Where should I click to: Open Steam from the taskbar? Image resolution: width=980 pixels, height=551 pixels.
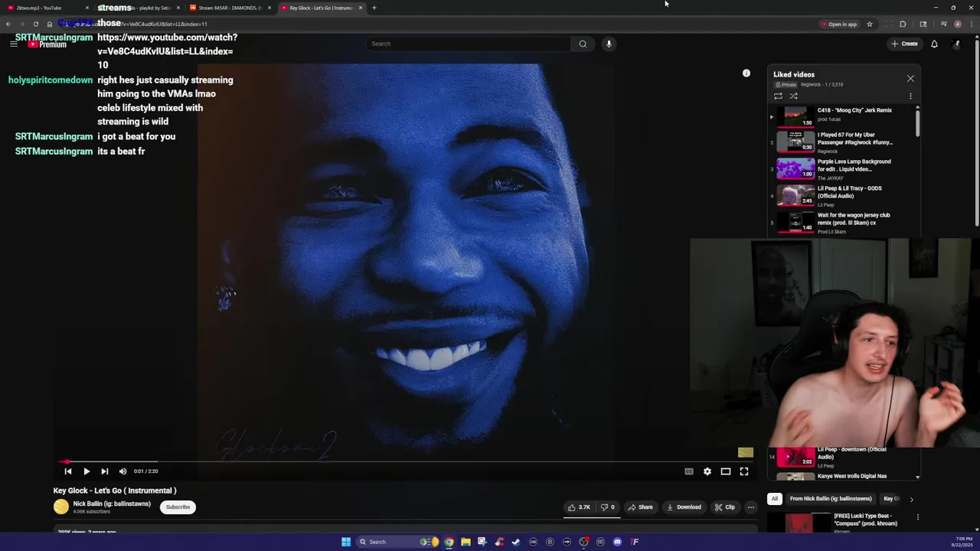pos(516,542)
